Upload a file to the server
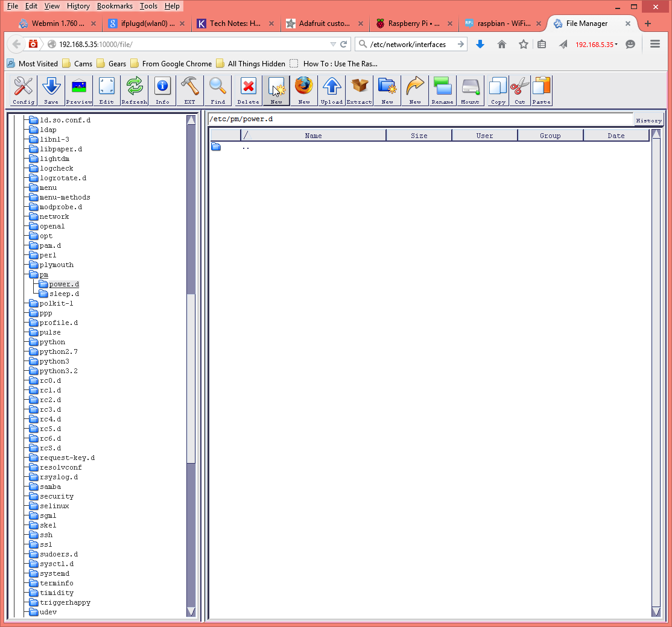 click(331, 89)
